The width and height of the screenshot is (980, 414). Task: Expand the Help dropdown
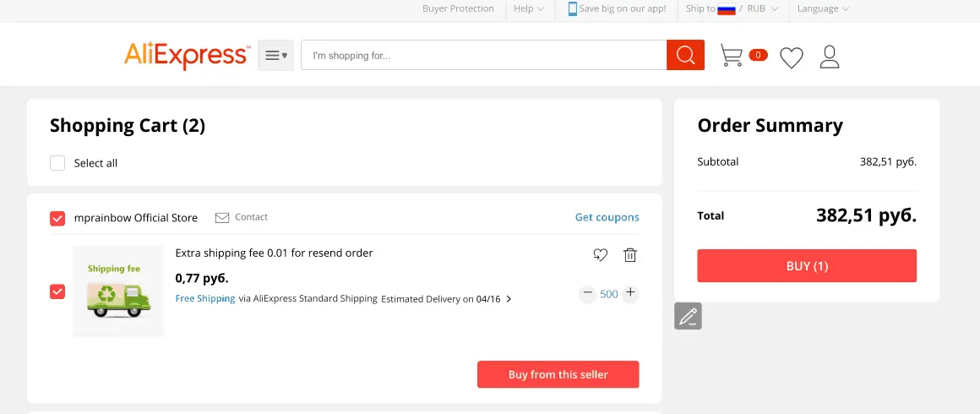529,8
